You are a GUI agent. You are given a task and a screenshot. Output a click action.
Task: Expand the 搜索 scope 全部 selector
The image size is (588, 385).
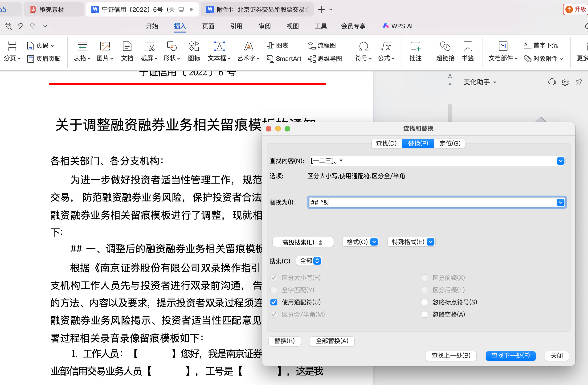(309, 261)
